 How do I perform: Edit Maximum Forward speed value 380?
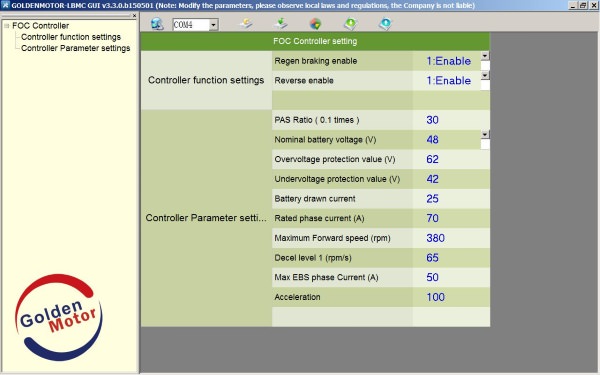point(435,238)
